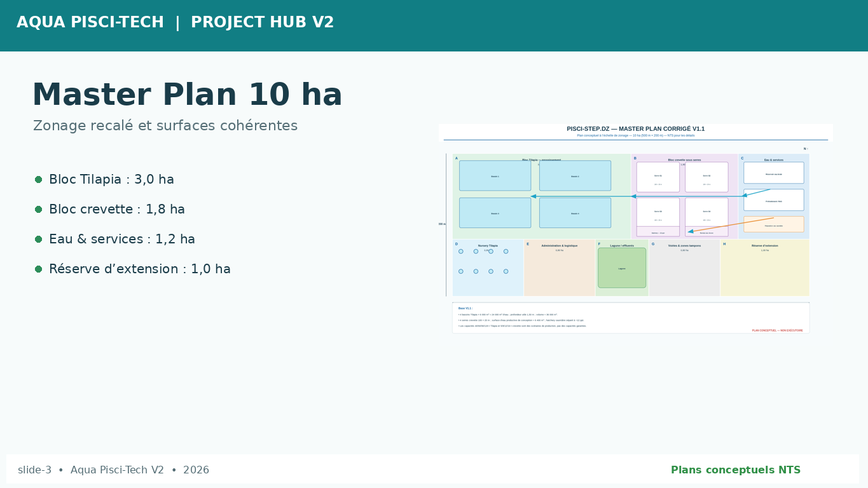Click the "Base V1.1 :" notes heading
868x488 pixels.
click(465, 308)
